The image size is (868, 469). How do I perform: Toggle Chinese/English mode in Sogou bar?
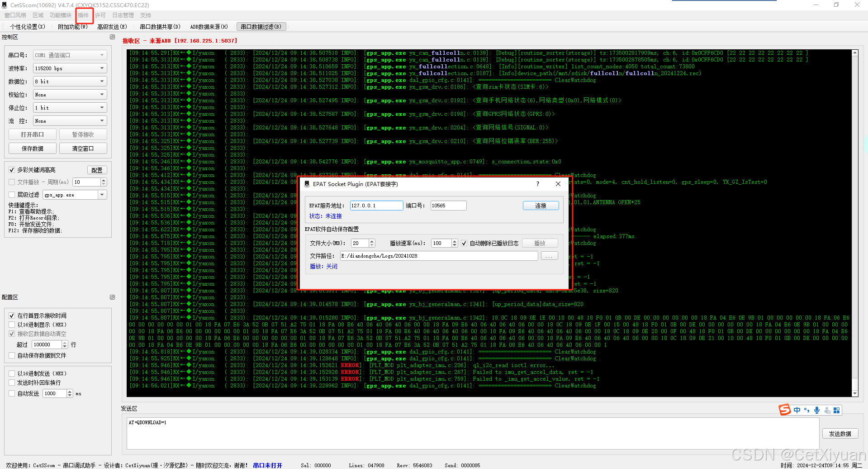point(797,410)
